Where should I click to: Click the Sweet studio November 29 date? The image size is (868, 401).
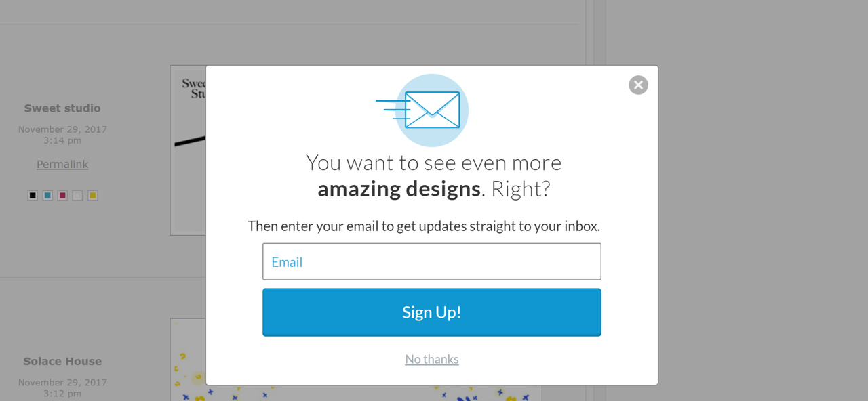point(62,135)
